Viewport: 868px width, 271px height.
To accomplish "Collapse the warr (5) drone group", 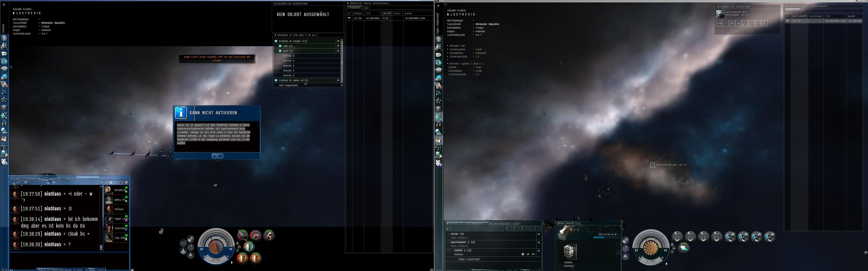I will (338, 51).
